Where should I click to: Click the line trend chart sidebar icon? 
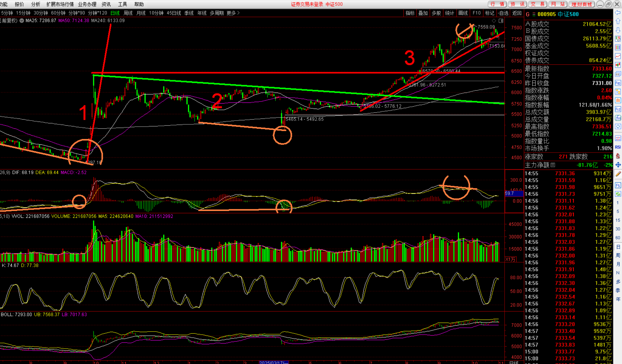click(x=618, y=56)
